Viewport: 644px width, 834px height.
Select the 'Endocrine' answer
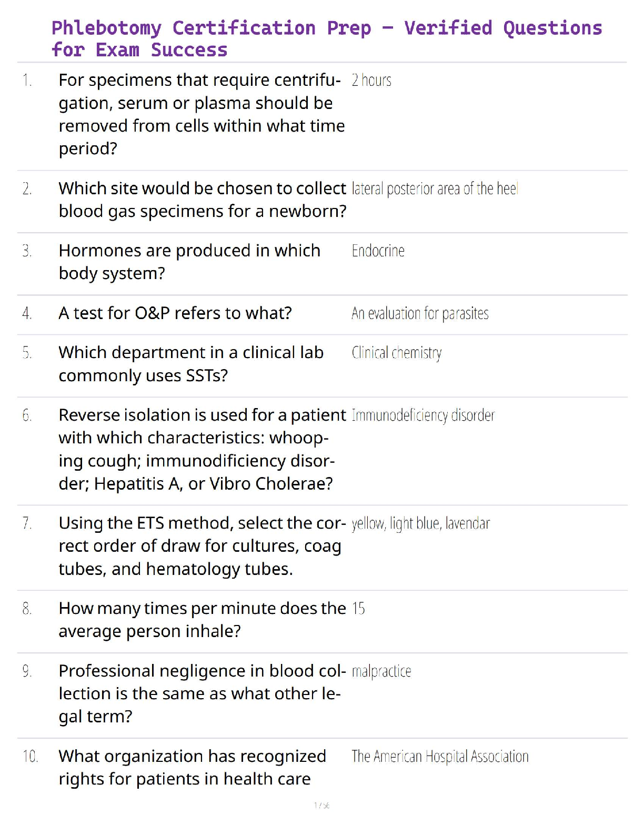click(x=378, y=251)
